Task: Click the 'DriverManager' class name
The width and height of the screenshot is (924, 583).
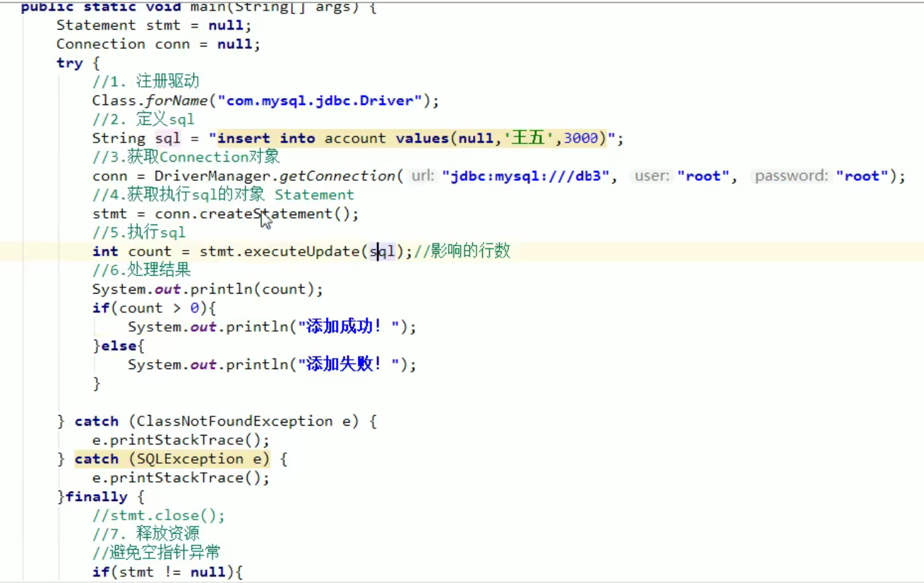Action: point(212,176)
